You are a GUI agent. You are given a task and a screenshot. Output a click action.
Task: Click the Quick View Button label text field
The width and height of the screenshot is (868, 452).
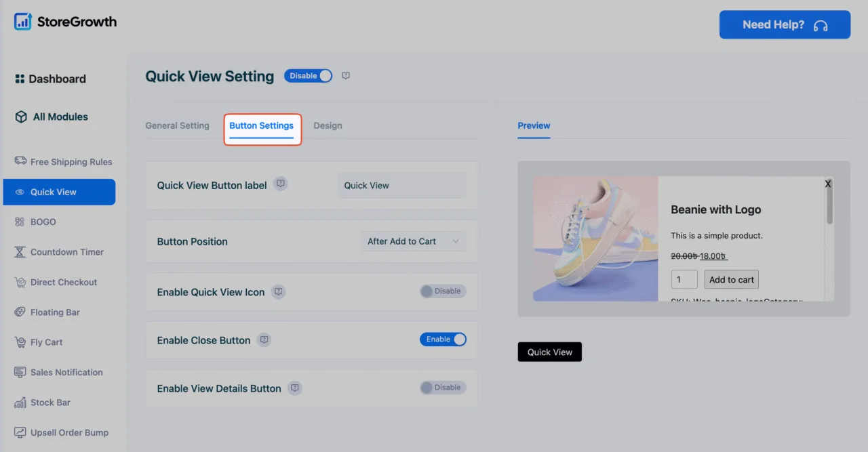[x=402, y=185]
